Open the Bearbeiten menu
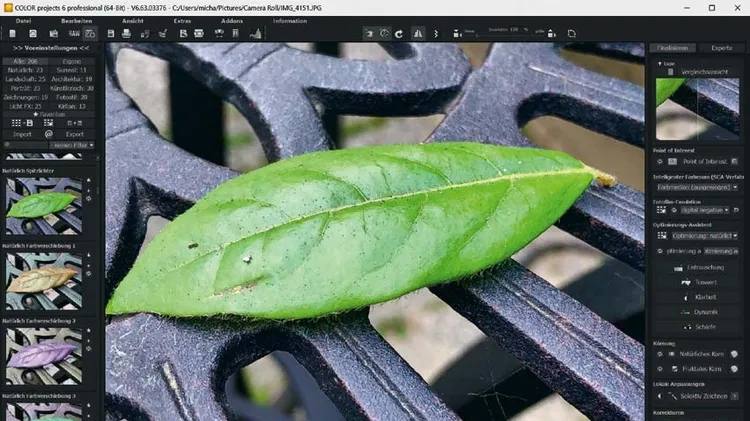750x421 pixels. pos(77,21)
